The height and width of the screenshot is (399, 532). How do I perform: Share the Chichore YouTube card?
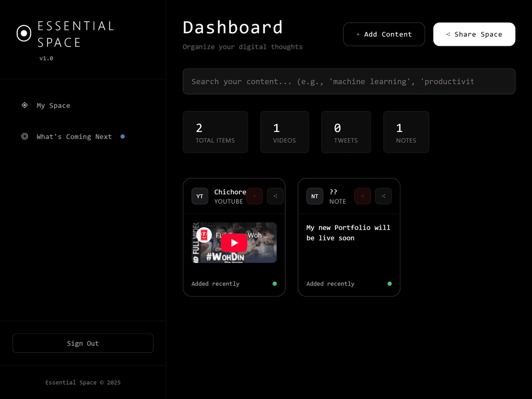click(x=275, y=196)
